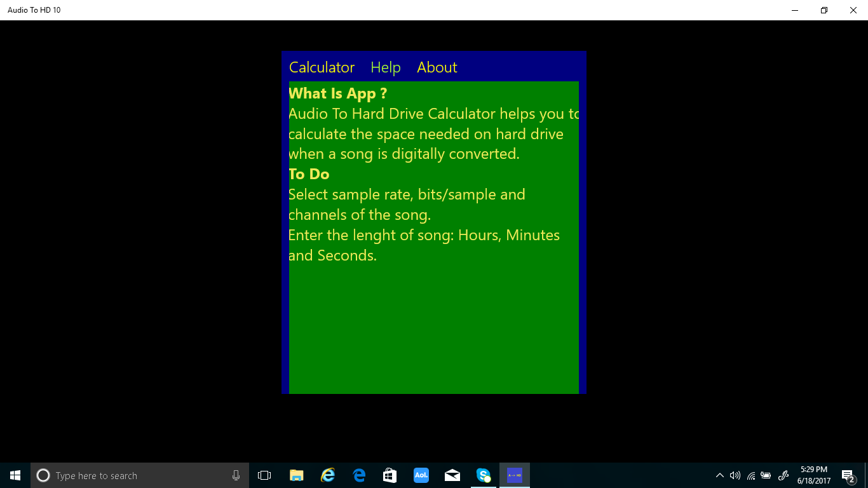Click the volume speaker tray icon
868x488 pixels.
735,475
